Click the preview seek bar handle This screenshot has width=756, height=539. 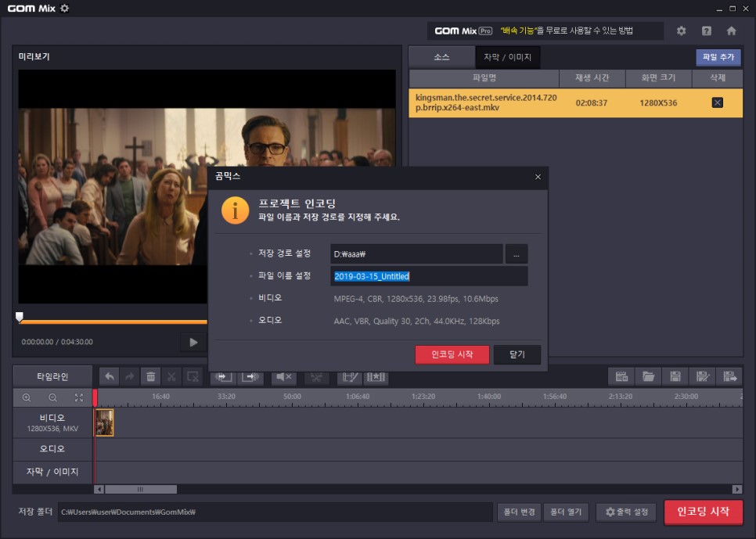20,317
